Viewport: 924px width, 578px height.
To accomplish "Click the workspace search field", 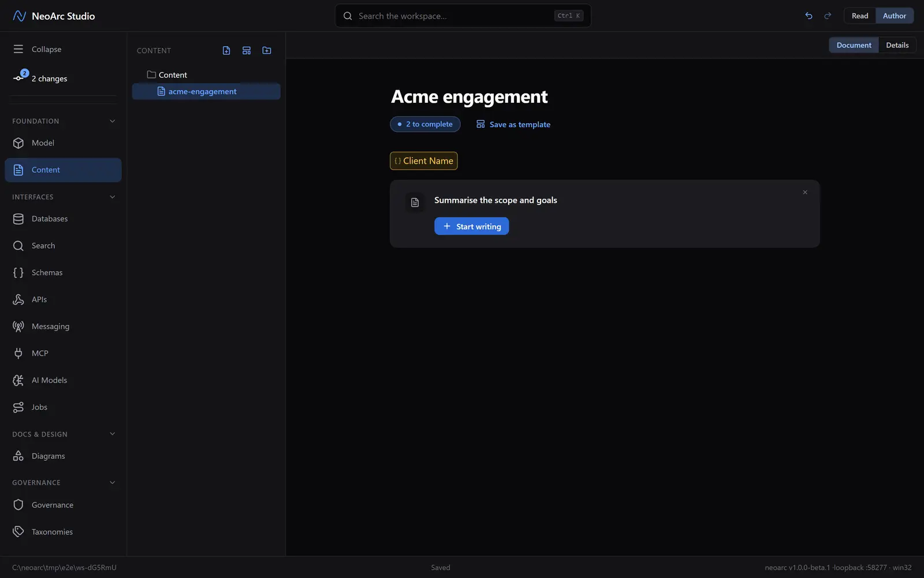I will pyautogui.click(x=463, y=16).
